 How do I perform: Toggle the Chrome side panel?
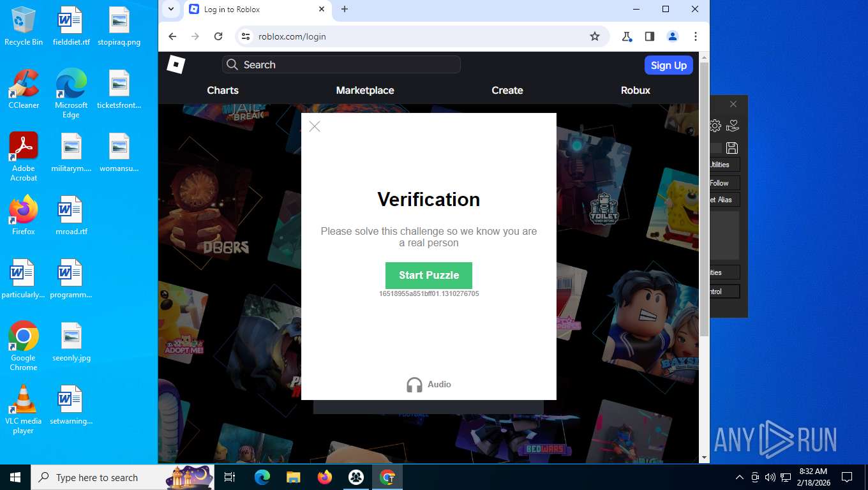(650, 36)
